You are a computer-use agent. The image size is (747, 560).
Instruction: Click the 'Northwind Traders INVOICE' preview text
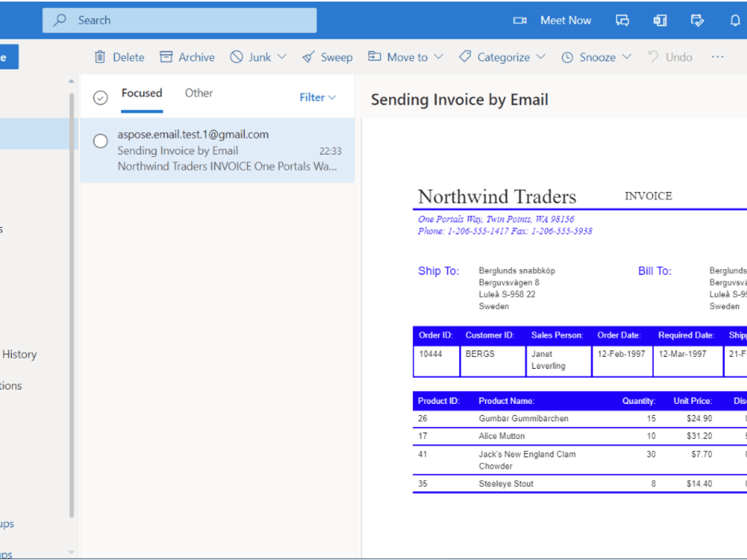227,167
